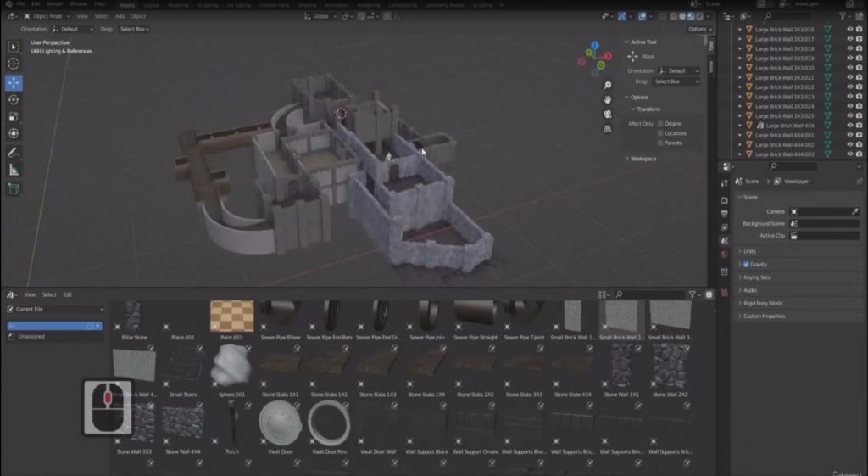Select the Vault Door asset thumbnail

(280, 423)
